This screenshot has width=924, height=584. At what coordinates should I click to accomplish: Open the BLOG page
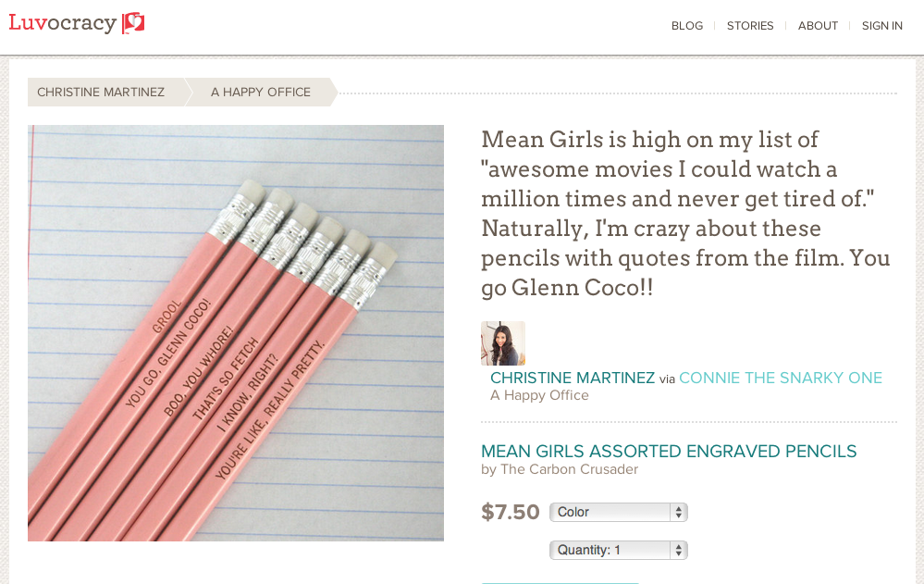point(687,26)
